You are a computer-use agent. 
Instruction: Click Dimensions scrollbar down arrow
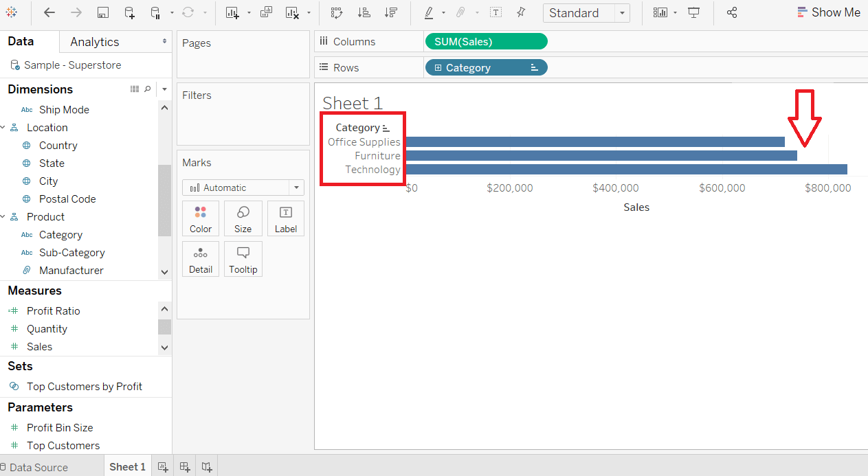click(164, 272)
